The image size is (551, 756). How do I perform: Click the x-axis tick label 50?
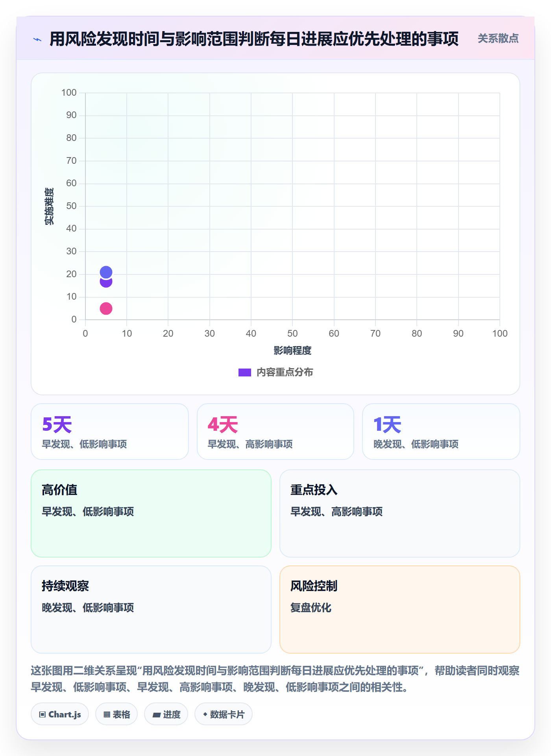click(x=292, y=334)
